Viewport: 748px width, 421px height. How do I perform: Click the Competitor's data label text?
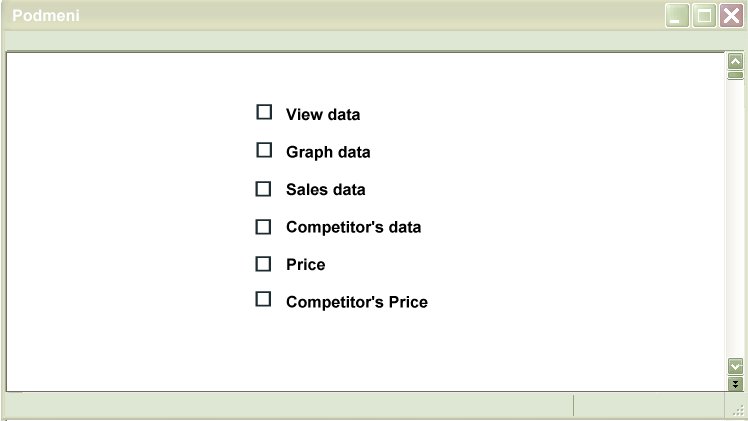click(x=353, y=228)
